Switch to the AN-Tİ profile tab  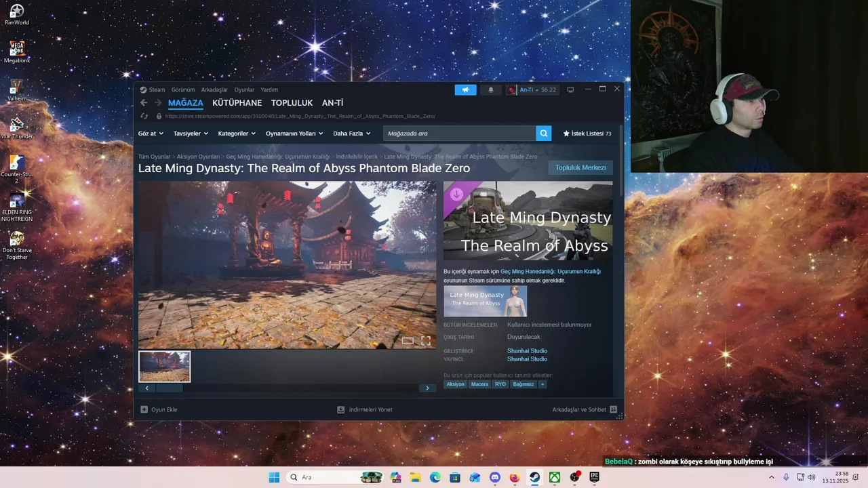(332, 103)
